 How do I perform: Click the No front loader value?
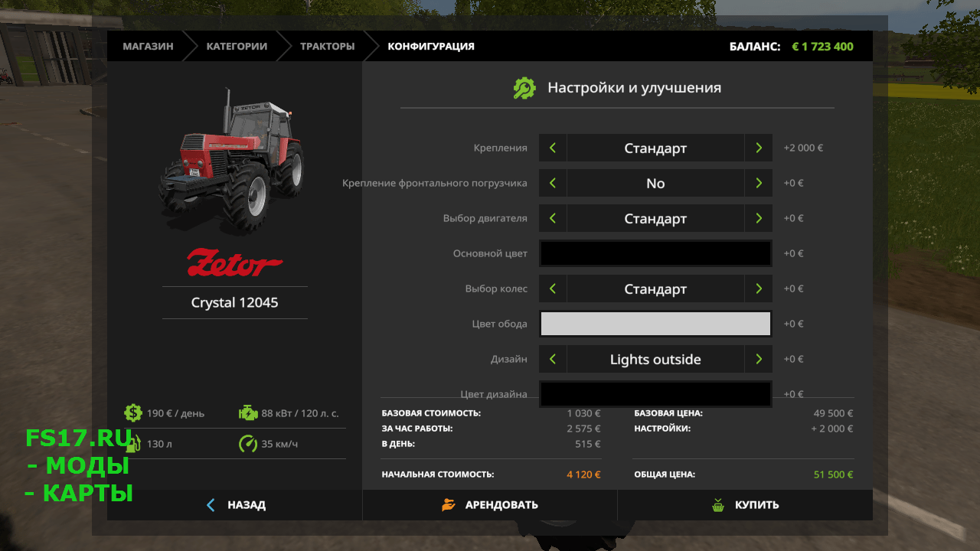[655, 184]
